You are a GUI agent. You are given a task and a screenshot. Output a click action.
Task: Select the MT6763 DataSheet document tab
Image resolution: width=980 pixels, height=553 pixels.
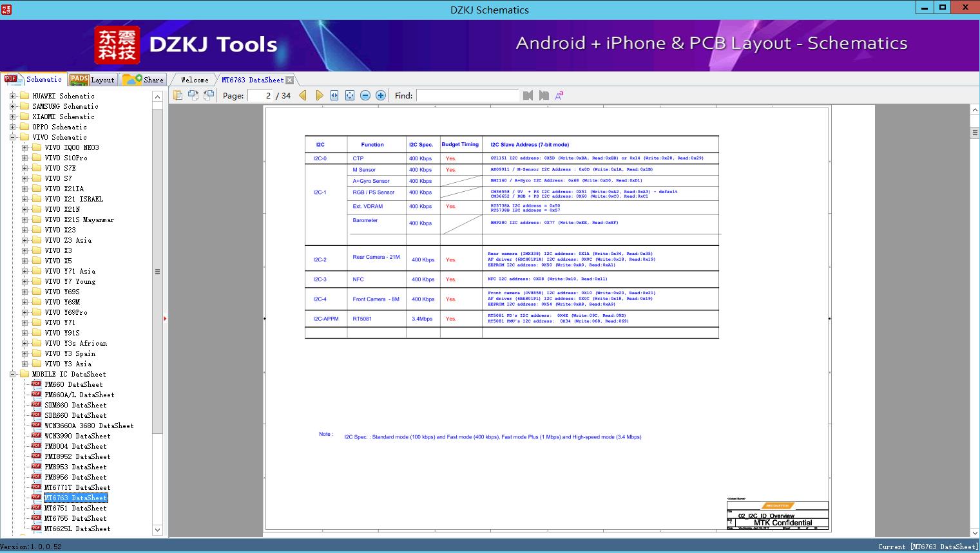point(253,80)
